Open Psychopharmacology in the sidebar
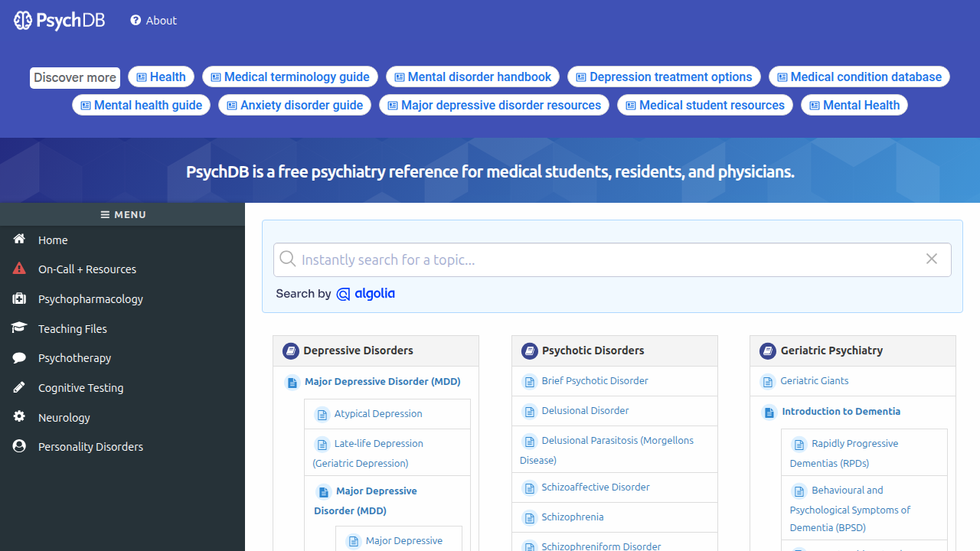Viewport: 980px width, 551px height. coord(90,298)
